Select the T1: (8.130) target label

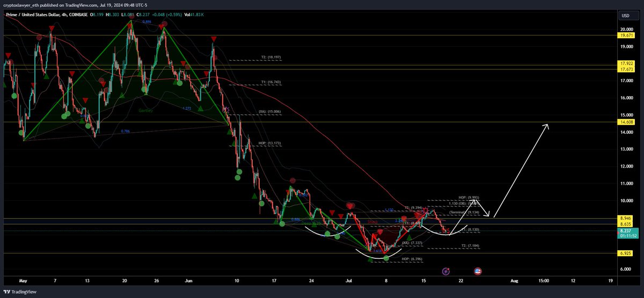(470, 230)
